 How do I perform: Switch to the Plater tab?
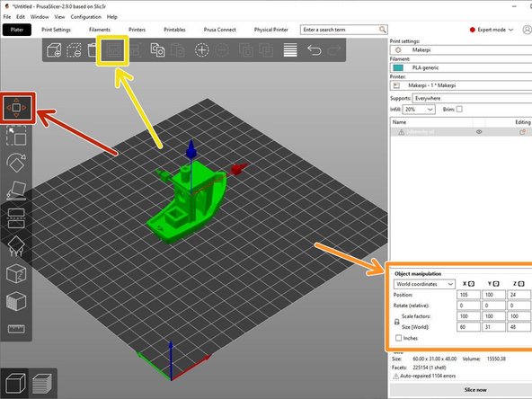[x=17, y=30]
